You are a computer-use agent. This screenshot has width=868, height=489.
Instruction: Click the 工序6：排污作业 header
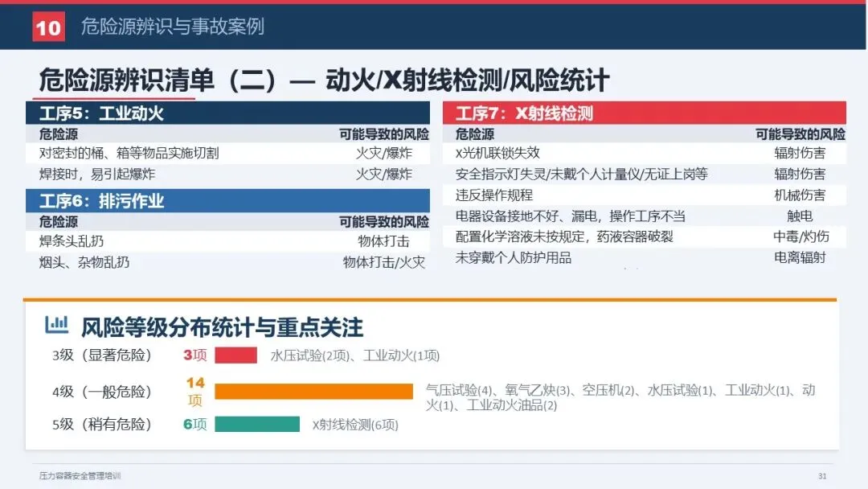click(x=227, y=200)
